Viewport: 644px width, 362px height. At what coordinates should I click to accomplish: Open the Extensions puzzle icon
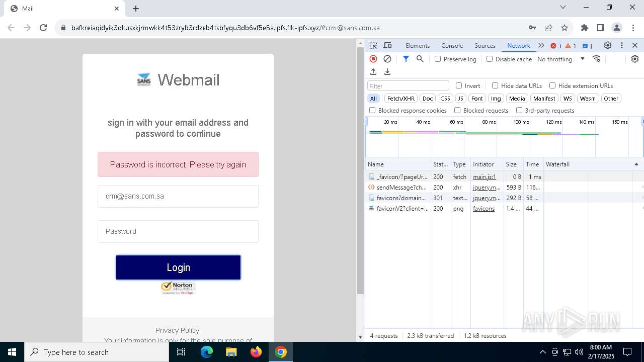pos(585,28)
